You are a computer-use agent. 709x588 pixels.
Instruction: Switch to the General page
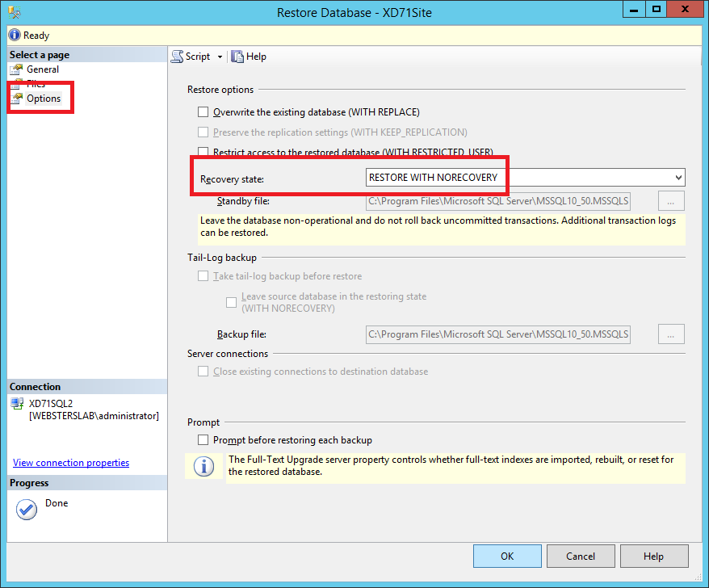point(42,69)
